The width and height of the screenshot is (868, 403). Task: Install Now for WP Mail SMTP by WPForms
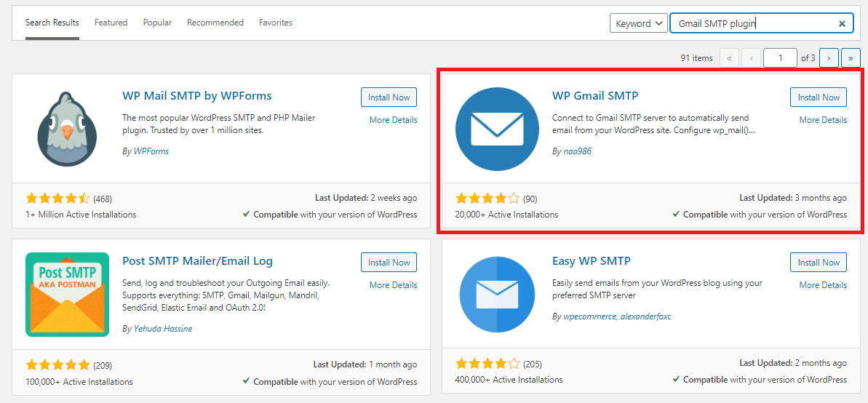click(x=389, y=97)
